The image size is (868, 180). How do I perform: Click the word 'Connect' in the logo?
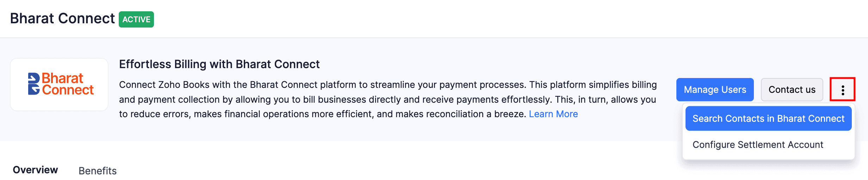click(x=68, y=90)
